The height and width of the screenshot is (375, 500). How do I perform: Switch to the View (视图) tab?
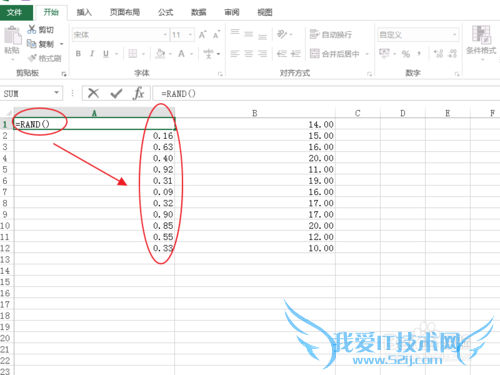coord(265,13)
